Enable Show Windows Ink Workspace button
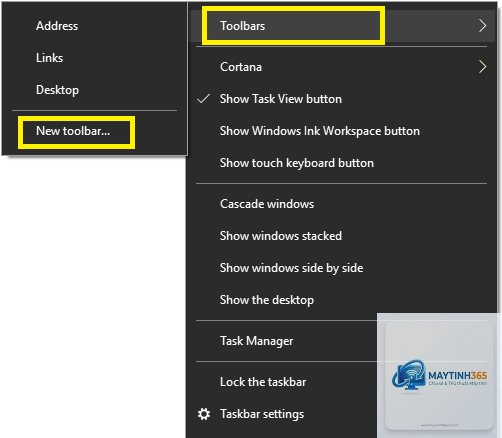The image size is (502, 438). coord(343,131)
